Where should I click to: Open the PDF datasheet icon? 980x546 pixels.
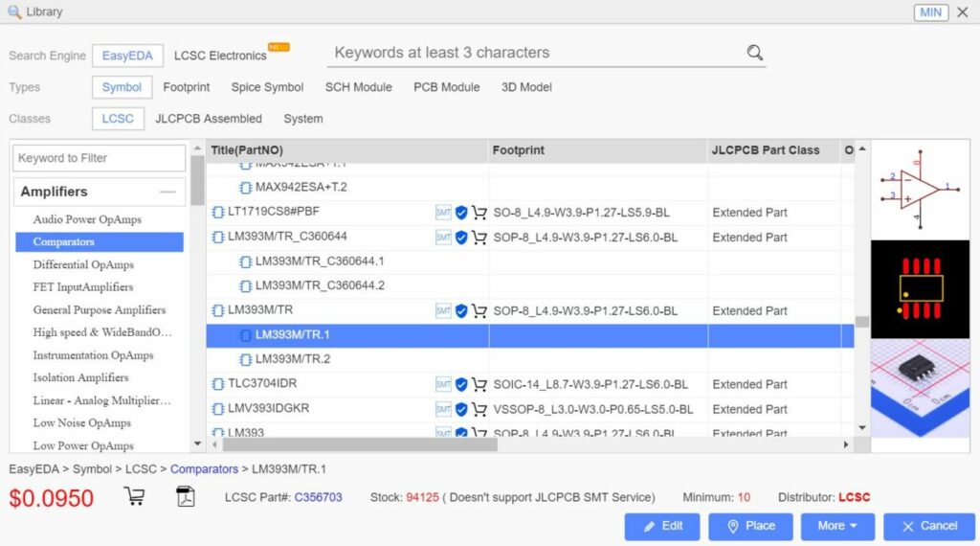point(185,497)
